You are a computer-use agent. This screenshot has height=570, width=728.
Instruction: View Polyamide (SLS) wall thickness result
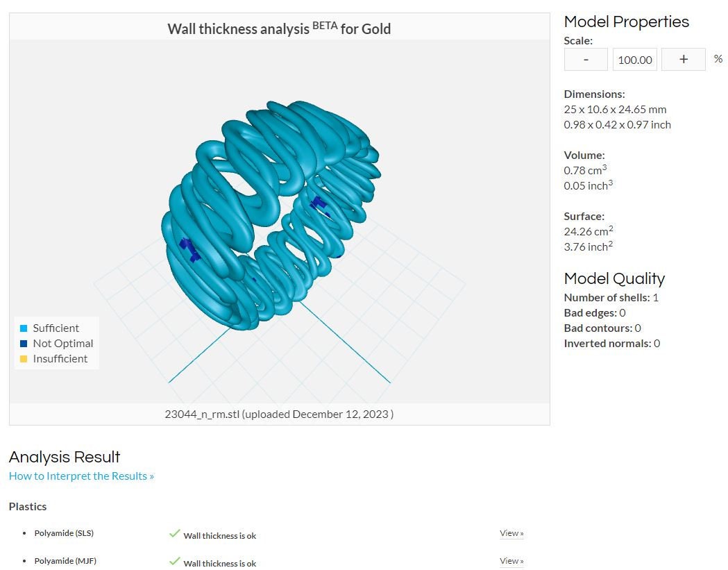point(511,533)
